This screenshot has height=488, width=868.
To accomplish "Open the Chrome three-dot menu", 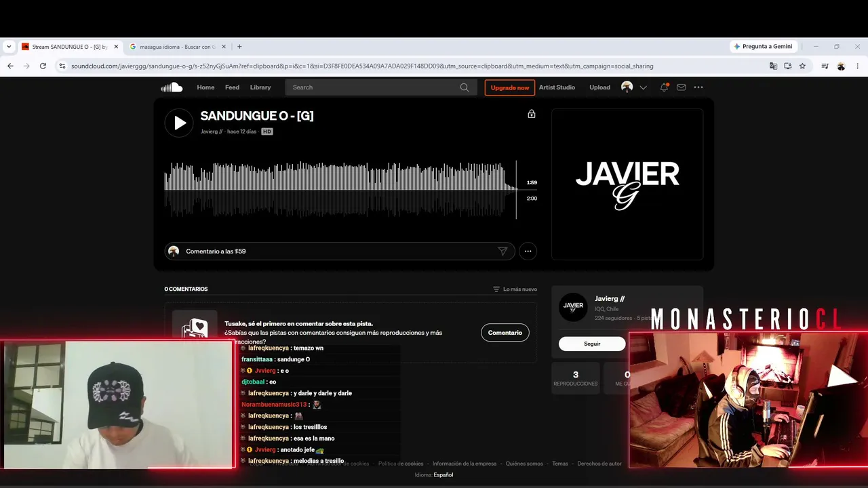I will (858, 66).
